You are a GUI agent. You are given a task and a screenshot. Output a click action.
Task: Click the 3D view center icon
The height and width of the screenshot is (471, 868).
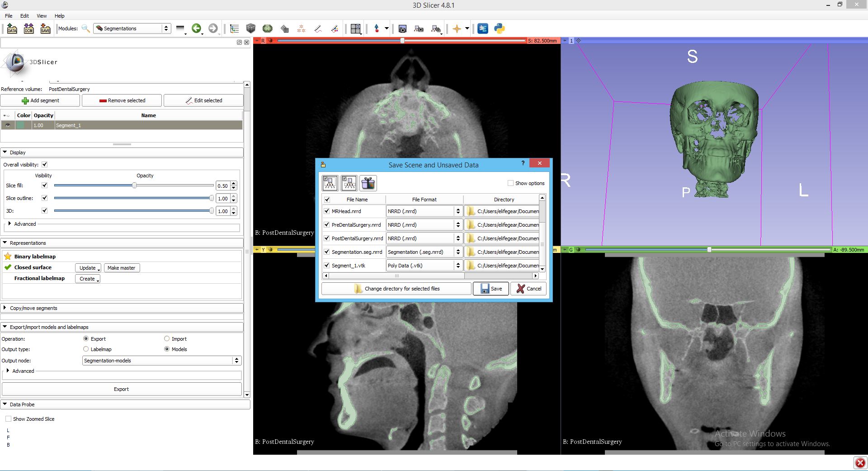click(578, 41)
